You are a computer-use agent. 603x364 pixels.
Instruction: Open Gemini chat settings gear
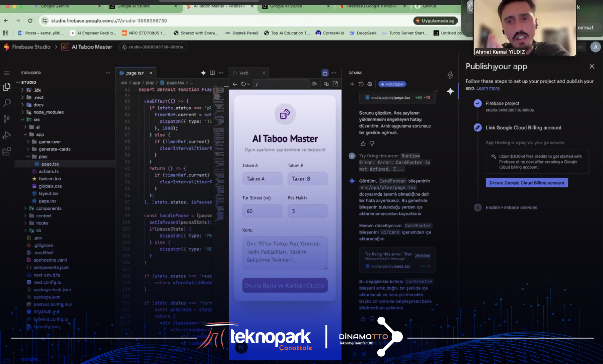[370, 84]
